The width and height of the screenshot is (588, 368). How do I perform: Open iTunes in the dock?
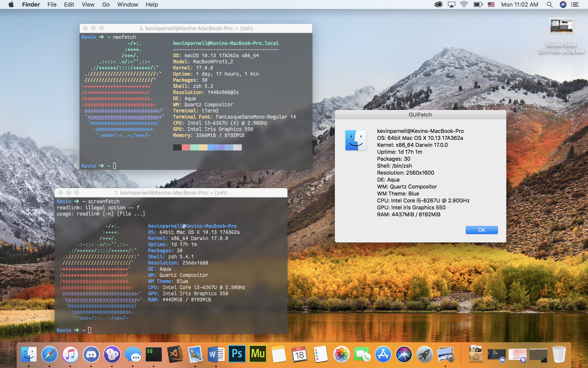point(70,354)
